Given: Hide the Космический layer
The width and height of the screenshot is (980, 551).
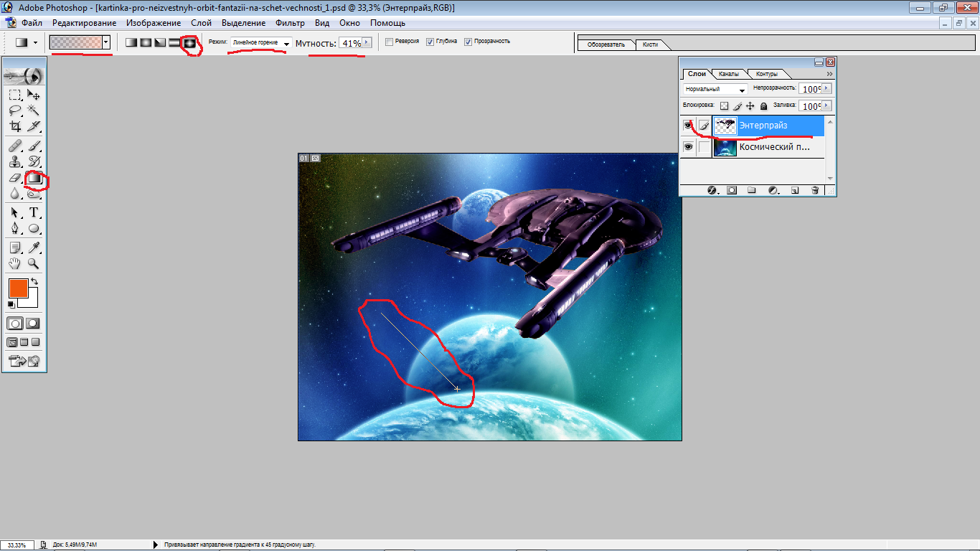Looking at the screenshot, I should pos(688,147).
